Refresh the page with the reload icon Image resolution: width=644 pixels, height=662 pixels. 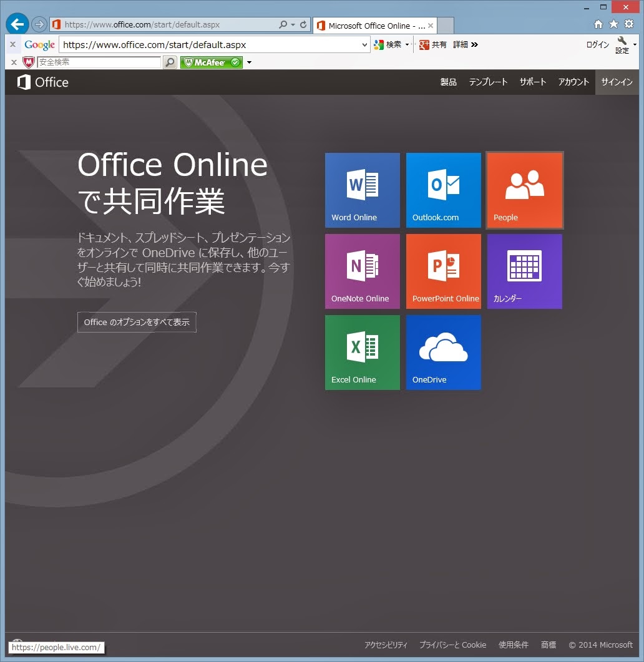303,24
